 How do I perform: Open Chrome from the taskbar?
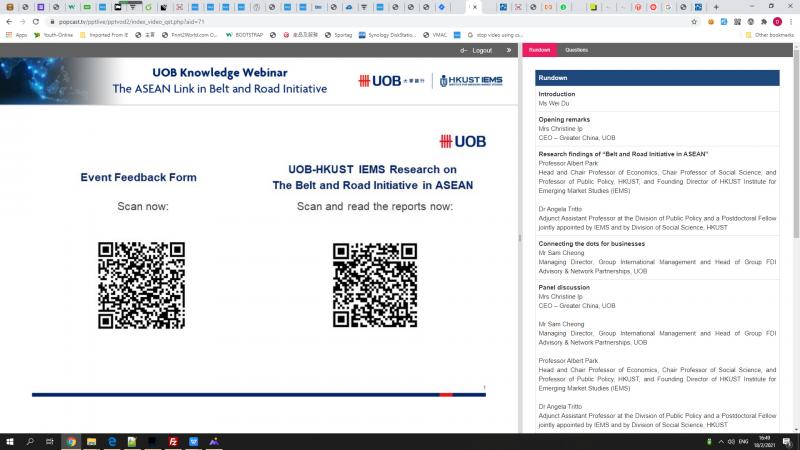(71, 442)
